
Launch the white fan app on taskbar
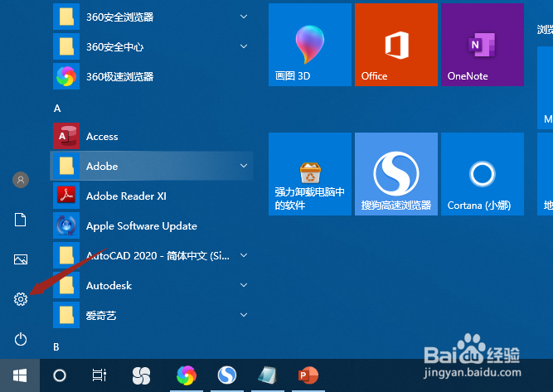pyautogui.click(x=141, y=375)
